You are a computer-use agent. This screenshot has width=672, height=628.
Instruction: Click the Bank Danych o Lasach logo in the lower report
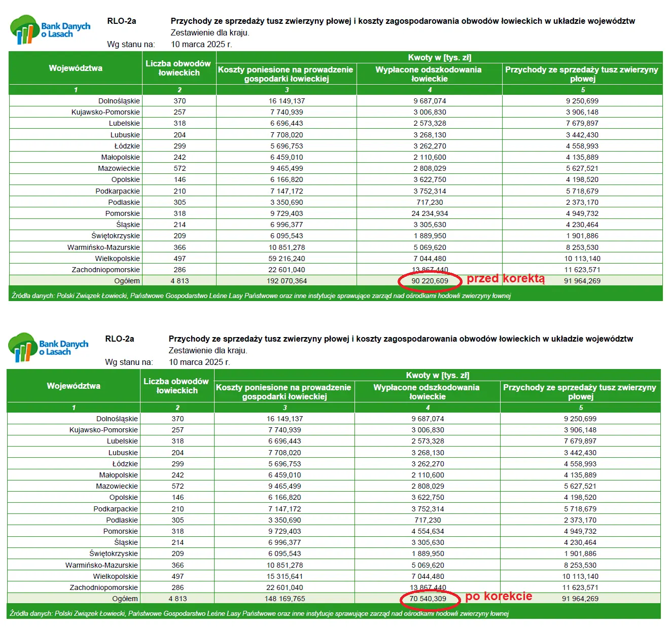pyautogui.click(x=48, y=347)
